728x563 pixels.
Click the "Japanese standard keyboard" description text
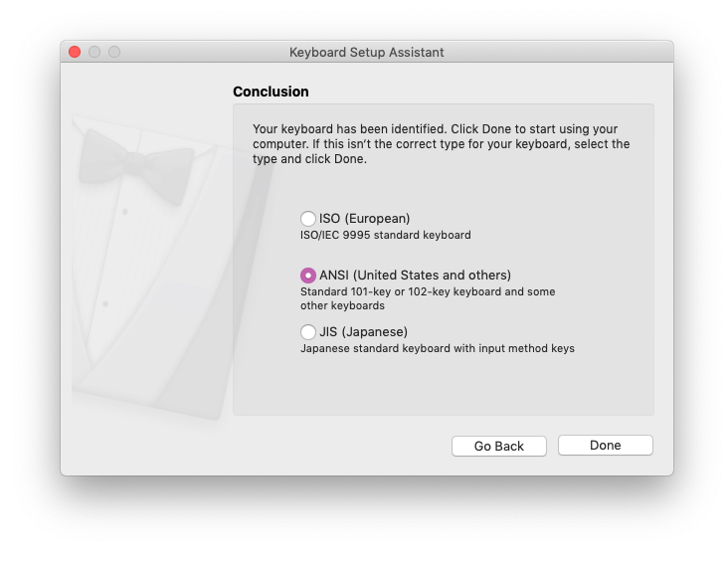click(x=437, y=349)
